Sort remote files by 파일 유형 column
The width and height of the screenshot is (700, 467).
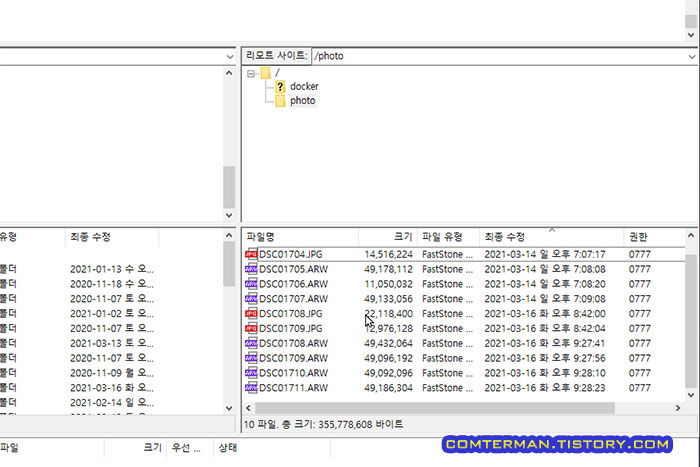point(448,237)
